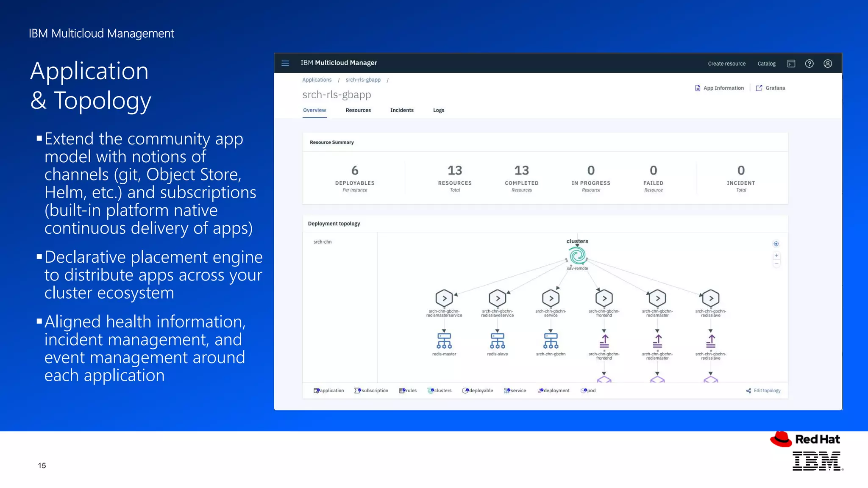
Task: Click 0 Incident Total value
Action: 741,170
